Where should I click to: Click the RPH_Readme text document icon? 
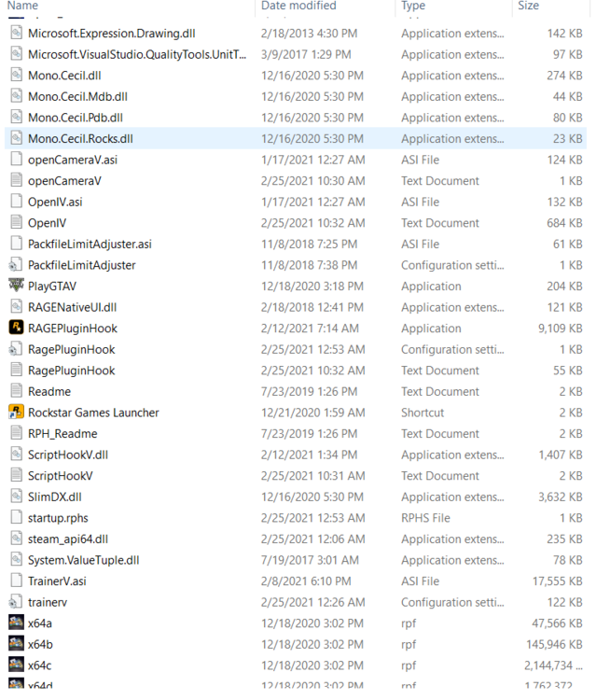tap(17, 433)
